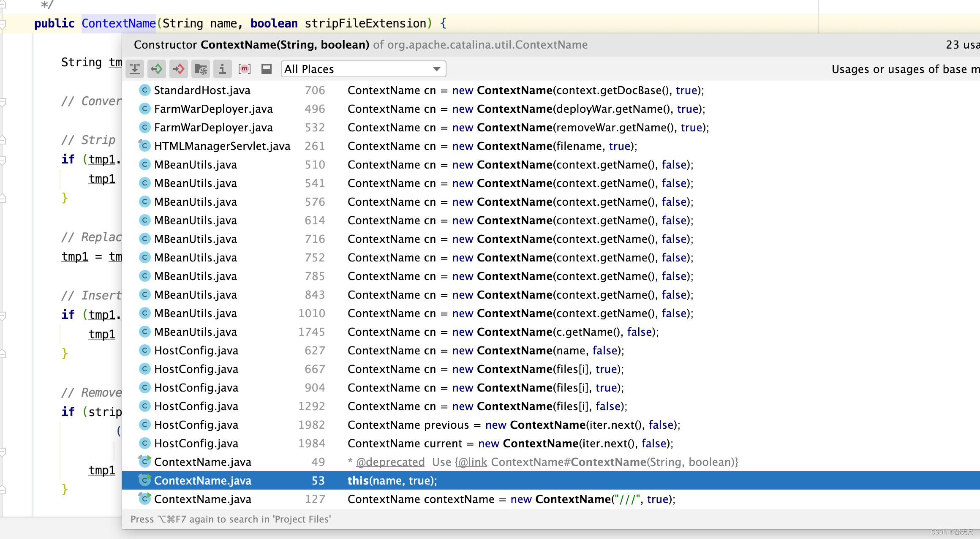Click class icon of MBeanUtils.java line 614

click(144, 220)
